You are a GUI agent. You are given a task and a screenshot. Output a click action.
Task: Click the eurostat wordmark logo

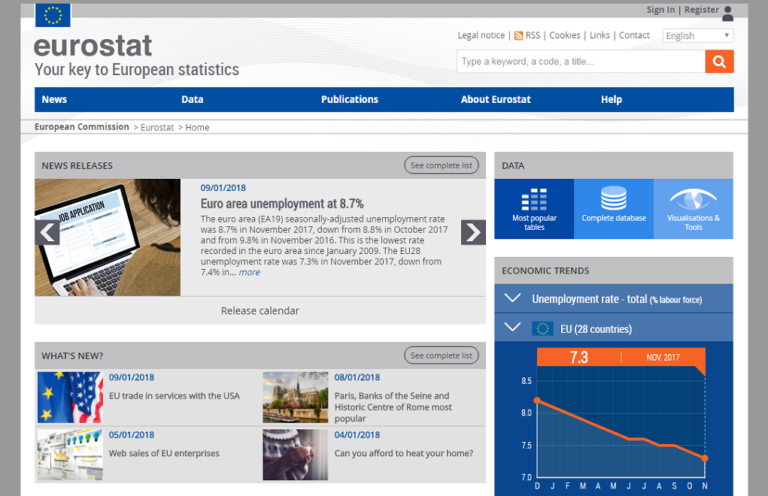pos(93,46)
